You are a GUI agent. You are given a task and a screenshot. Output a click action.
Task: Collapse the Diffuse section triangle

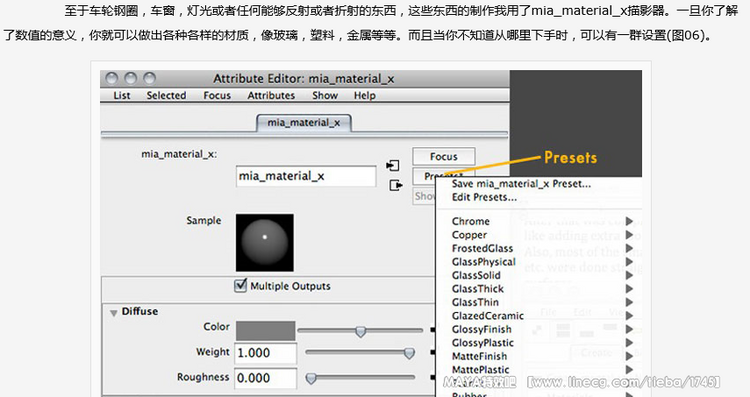[x=113, y=313]
